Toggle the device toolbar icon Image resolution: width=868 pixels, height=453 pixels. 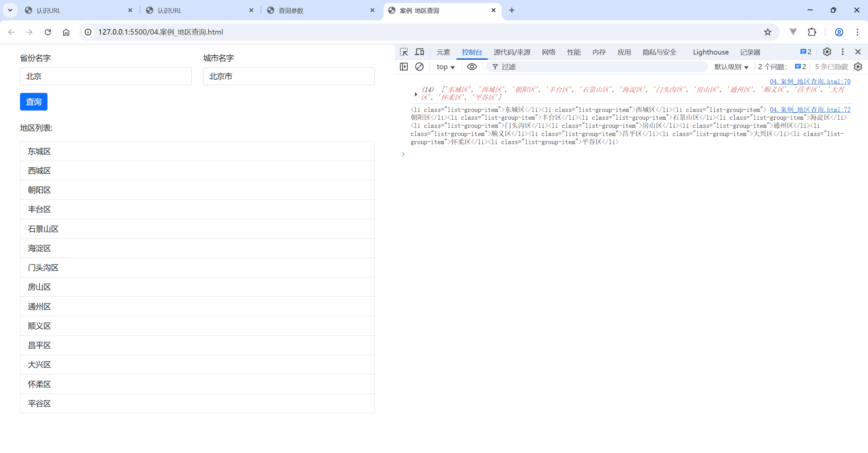click(420, 52)
